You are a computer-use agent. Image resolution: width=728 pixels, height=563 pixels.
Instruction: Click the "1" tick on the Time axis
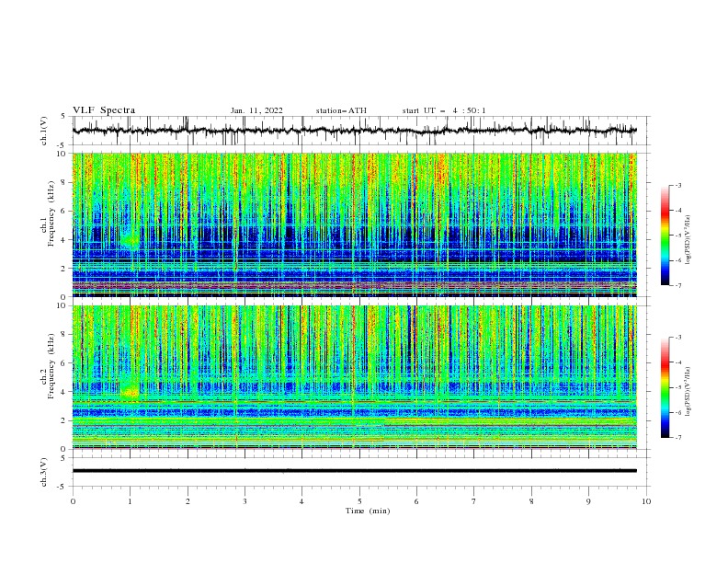130,501
